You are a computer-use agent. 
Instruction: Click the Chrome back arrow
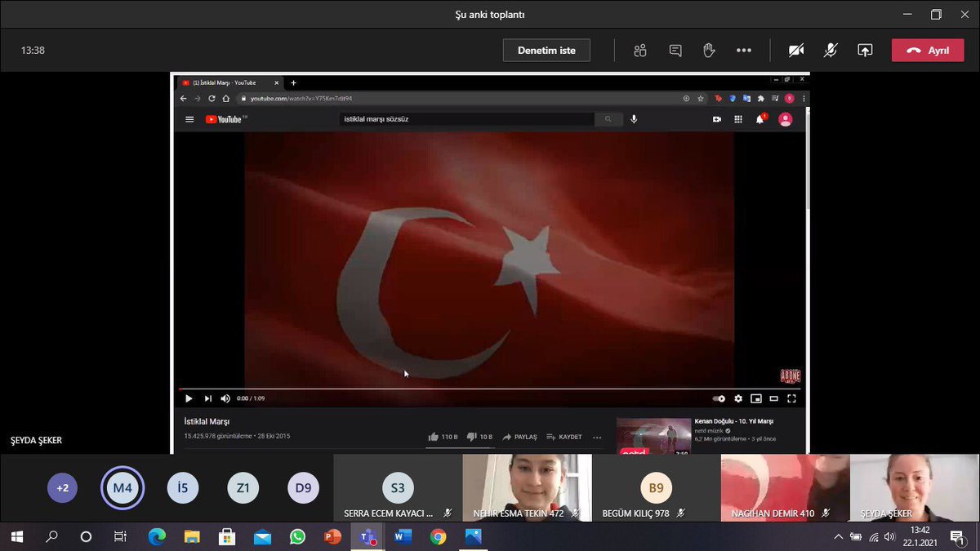click(x=184, y=98)
